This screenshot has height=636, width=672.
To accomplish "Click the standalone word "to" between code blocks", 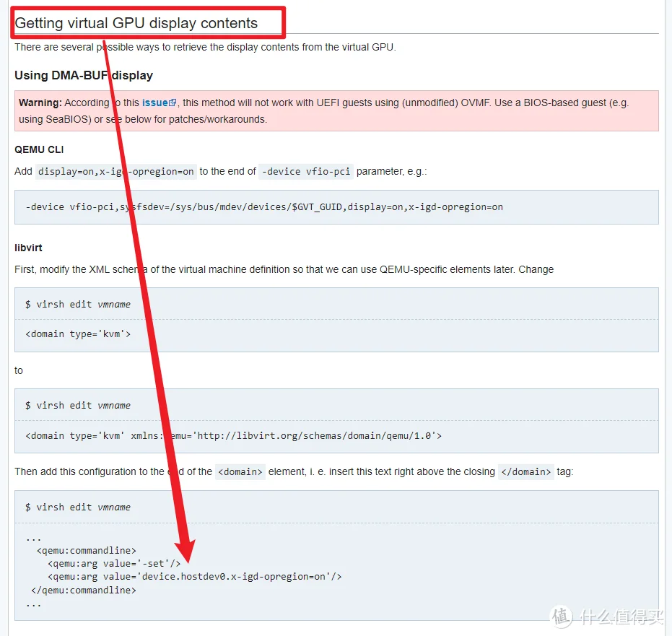I will [19, 371].
